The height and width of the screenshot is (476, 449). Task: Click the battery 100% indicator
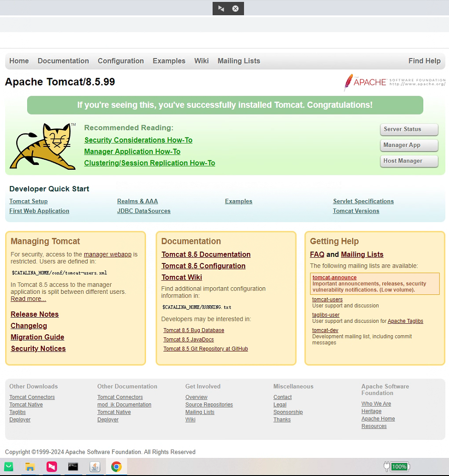pos(397,466)
